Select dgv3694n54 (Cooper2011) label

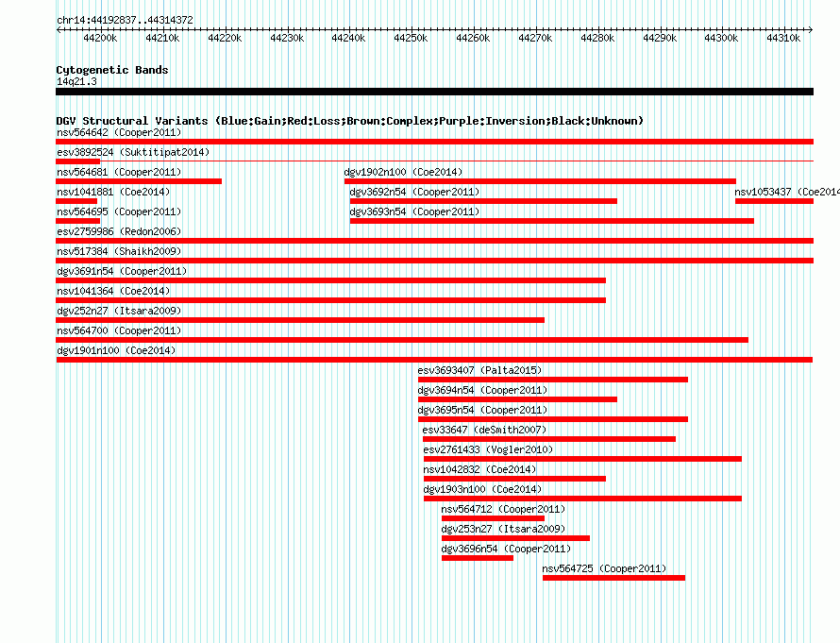pyautogui.click(x=482, y=390)
